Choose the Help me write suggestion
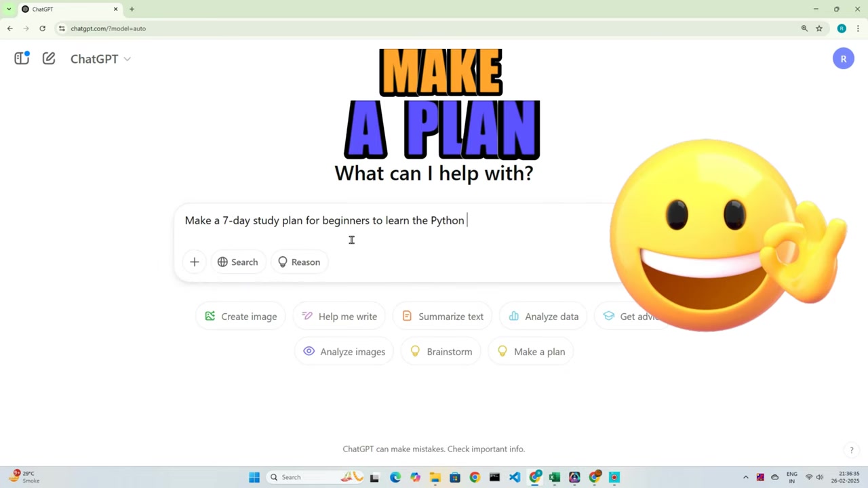The height and width of the screenshot is (488, 868). tap(339, 317)
